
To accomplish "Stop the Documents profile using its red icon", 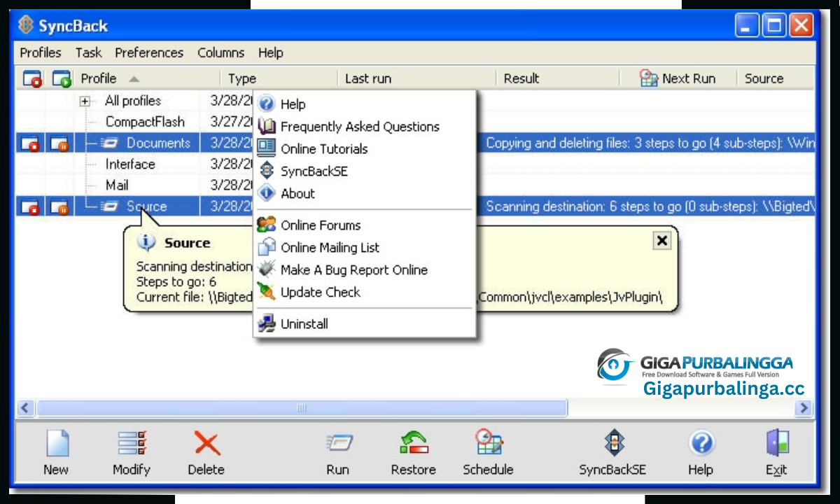I will click(x=31, y=143).
